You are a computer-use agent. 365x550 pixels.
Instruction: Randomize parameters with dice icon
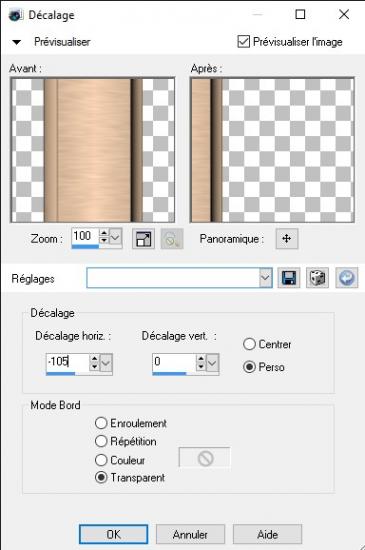coord(317,278)
